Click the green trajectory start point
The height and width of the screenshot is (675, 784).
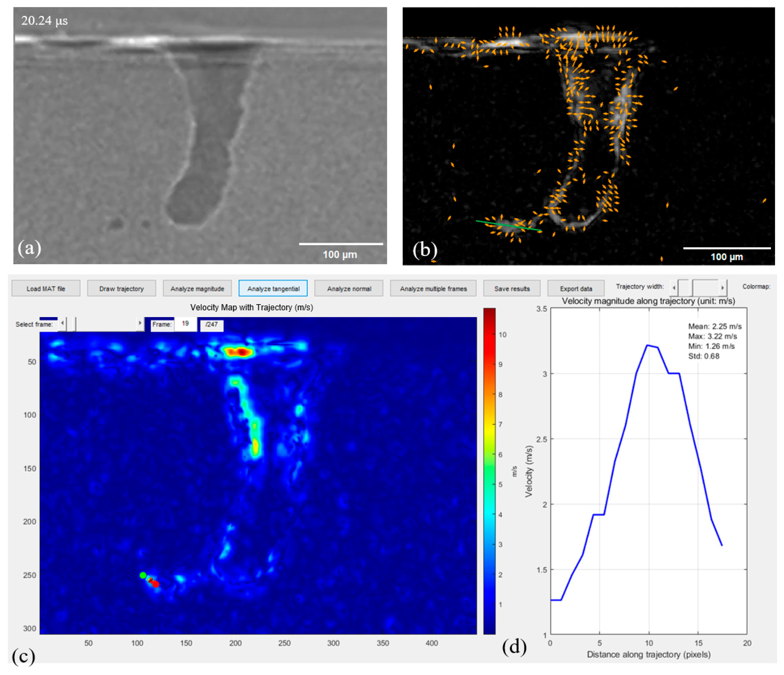143,575
